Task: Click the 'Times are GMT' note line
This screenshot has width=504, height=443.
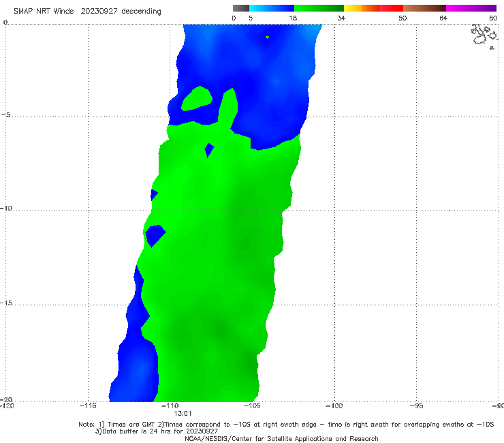Action: click(286, 425)
